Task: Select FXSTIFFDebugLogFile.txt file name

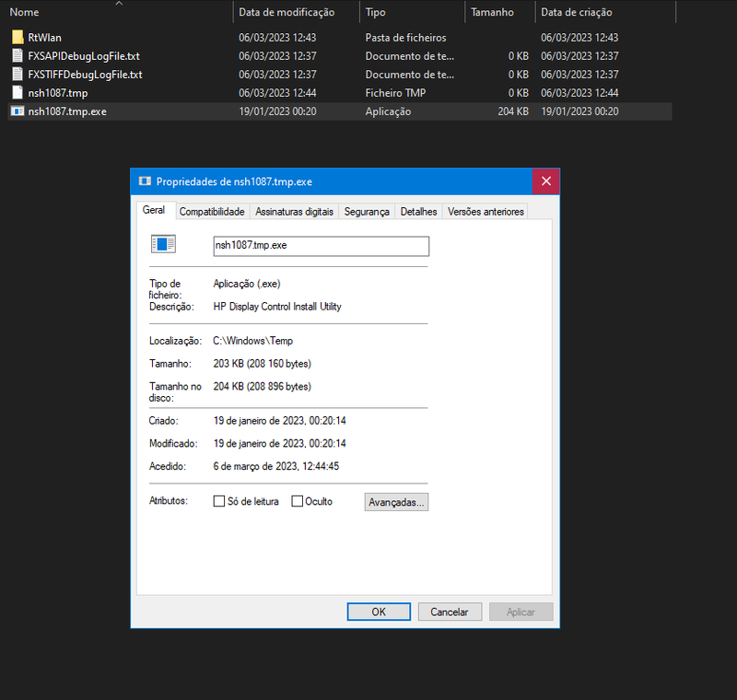Action: point(85,75)
